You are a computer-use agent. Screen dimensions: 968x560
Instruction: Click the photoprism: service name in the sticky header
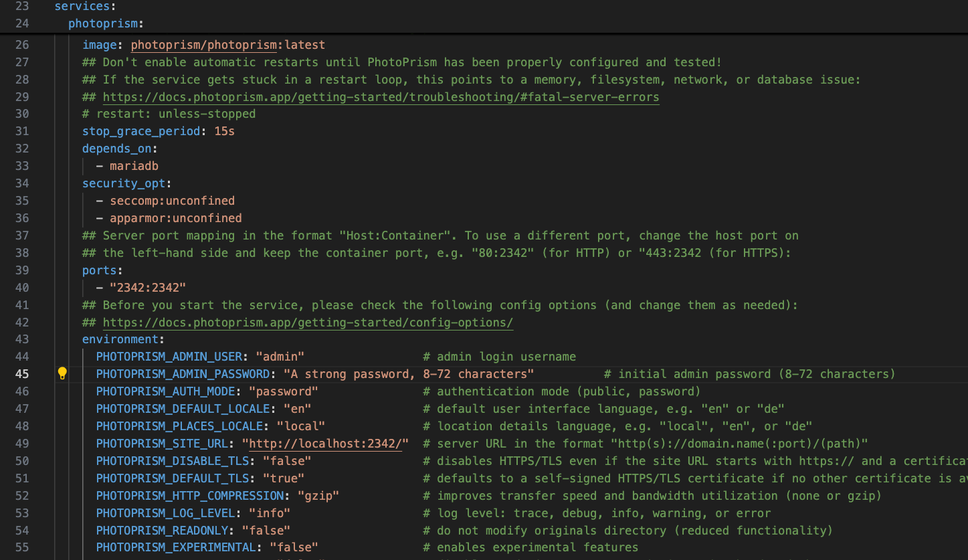pyautogui.click(x=104, y=23)
